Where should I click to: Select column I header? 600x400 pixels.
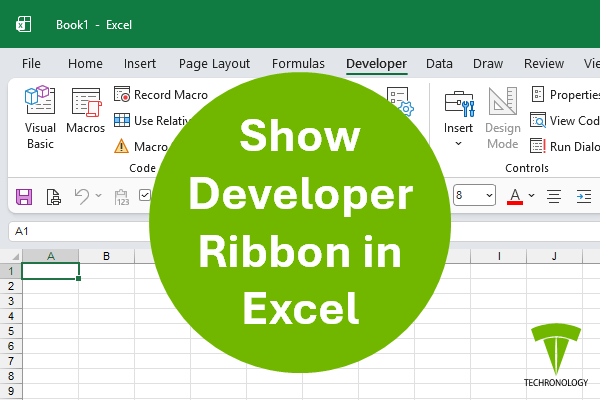499,256
